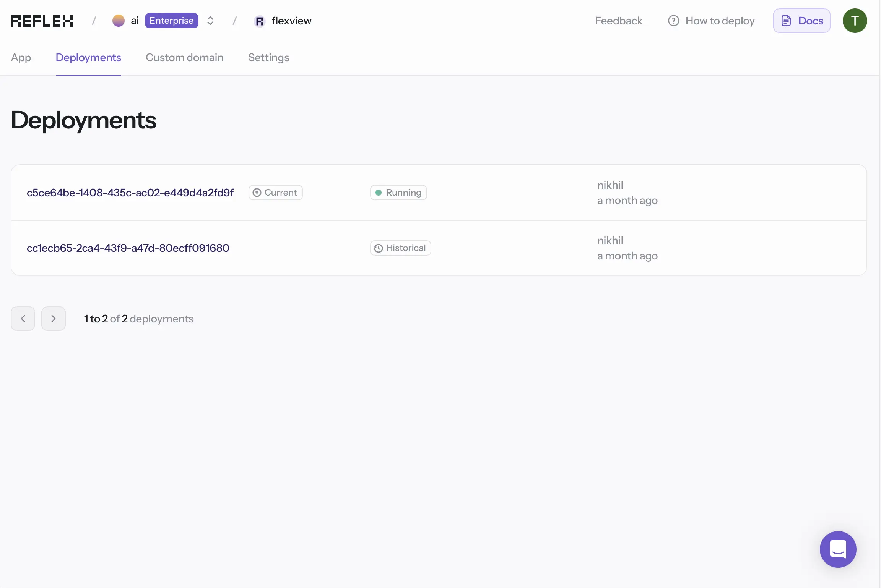The width and height of the screenshot is (881, 588).
Task: Go to the previous deployments page
Action: pyautogui.click(x=23, y=319)
